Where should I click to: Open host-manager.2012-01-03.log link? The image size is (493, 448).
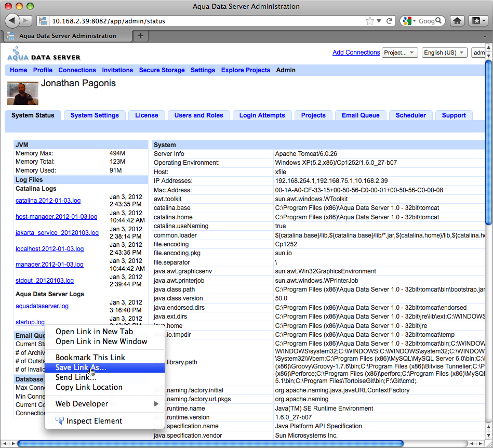click(x=56, y=216)
